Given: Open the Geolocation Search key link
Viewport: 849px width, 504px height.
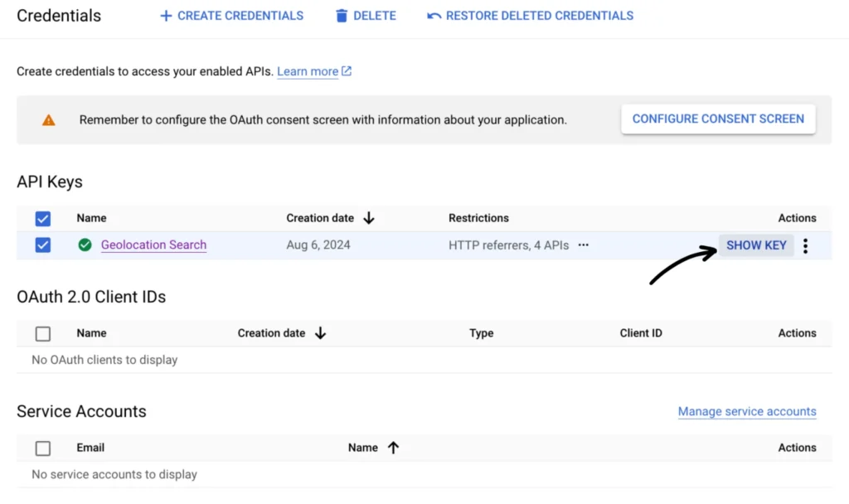Looking at the screenshot, I should [x=153, y=245].
